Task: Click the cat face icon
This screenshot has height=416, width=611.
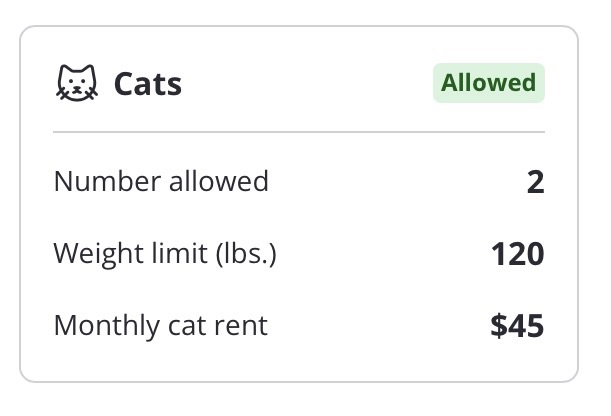Action: pos(76,84)
